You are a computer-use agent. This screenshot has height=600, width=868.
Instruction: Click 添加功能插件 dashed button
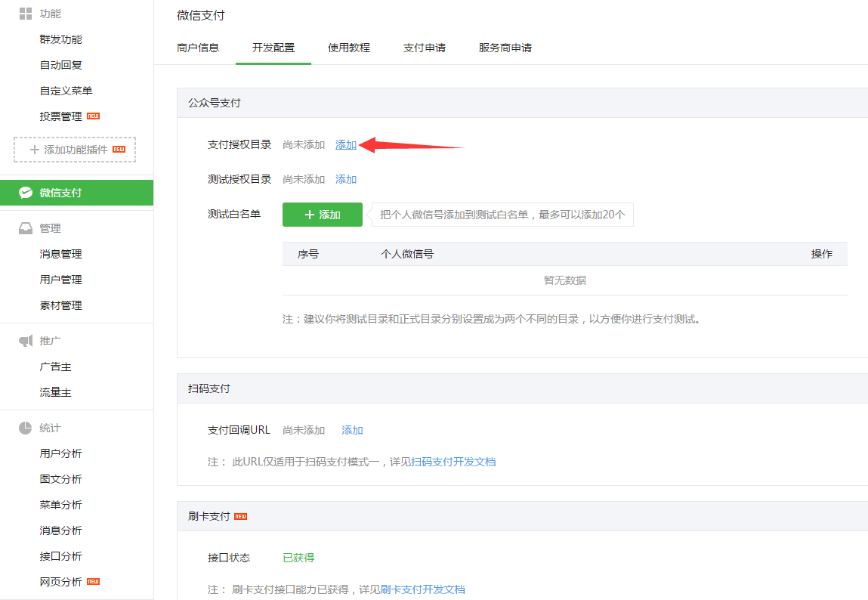[x=75, y=150]
